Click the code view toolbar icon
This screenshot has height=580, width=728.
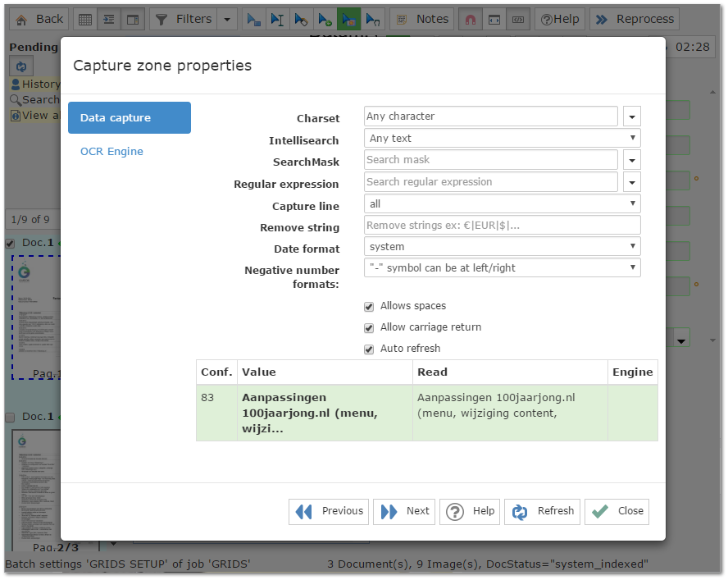[x=518, y=20]
